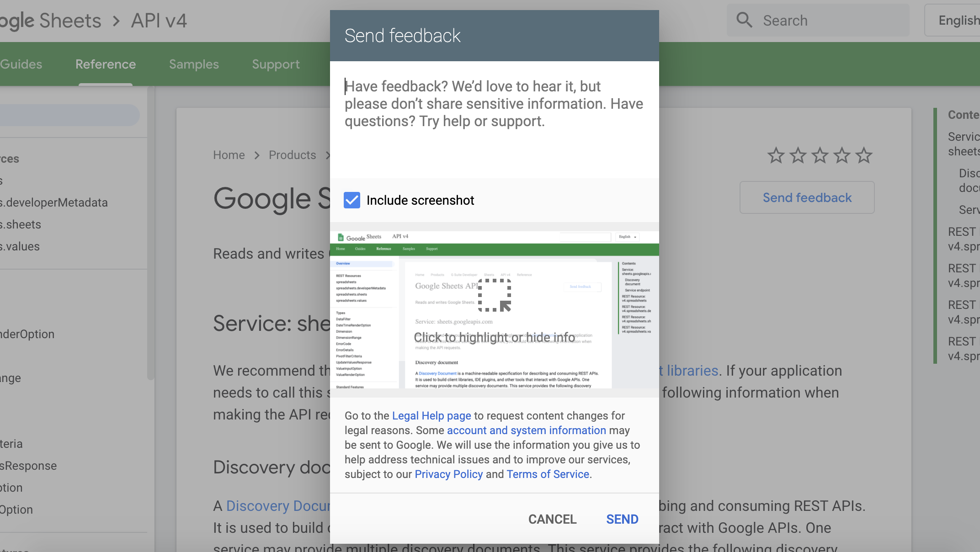The image size is (980, 552).
Task: Open the Legal Help page link
Action: 431,415
